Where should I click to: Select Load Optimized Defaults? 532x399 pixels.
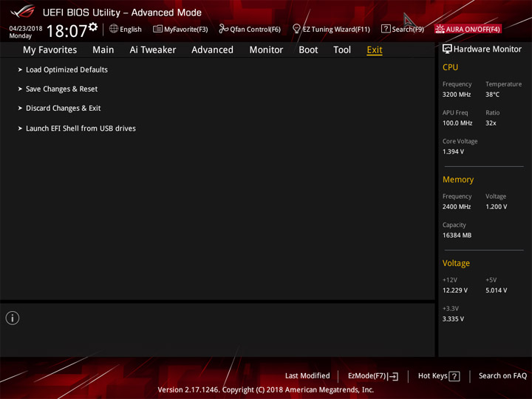click(66, 69)
